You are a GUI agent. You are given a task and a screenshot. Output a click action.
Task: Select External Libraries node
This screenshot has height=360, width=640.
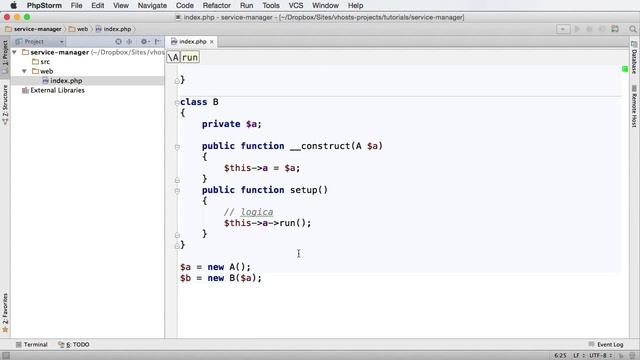tap(53, 90)
